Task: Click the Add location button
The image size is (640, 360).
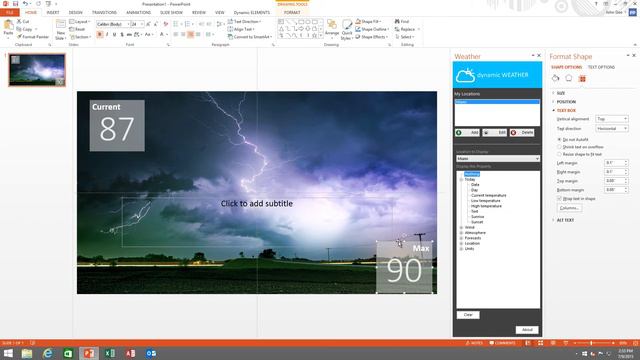Action: 467,133
